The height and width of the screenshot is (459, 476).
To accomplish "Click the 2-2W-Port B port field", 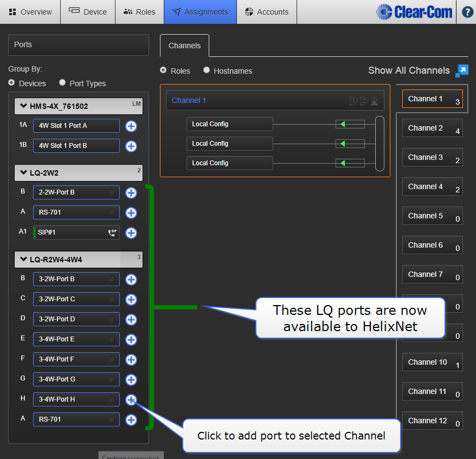I will click(x=76, y=192).
